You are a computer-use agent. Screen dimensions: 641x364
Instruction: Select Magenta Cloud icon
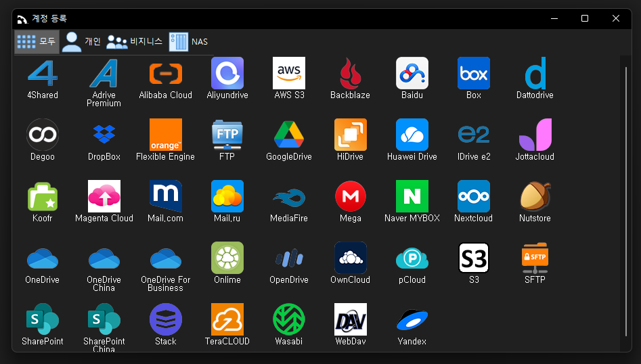click(x=104, y=196)
